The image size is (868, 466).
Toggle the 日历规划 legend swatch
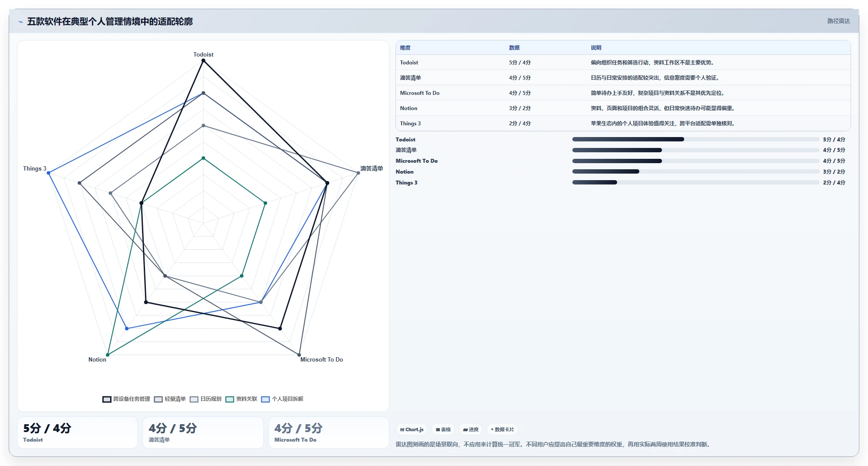click(194, 399)
